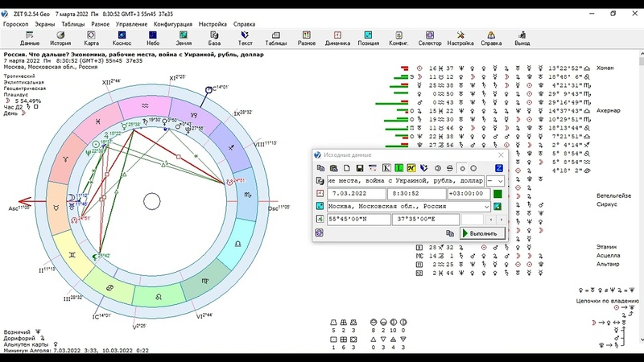
Task: Open the История toolbar icon
Action: (x=60, y=38)
